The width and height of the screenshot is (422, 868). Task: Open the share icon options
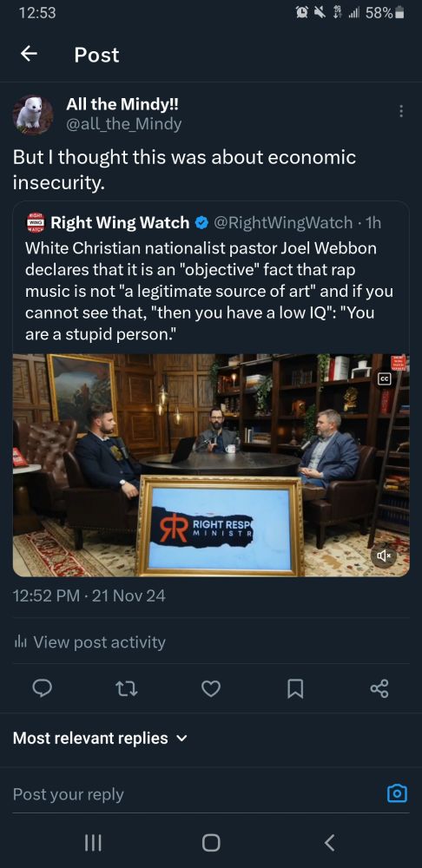point(379,688)
